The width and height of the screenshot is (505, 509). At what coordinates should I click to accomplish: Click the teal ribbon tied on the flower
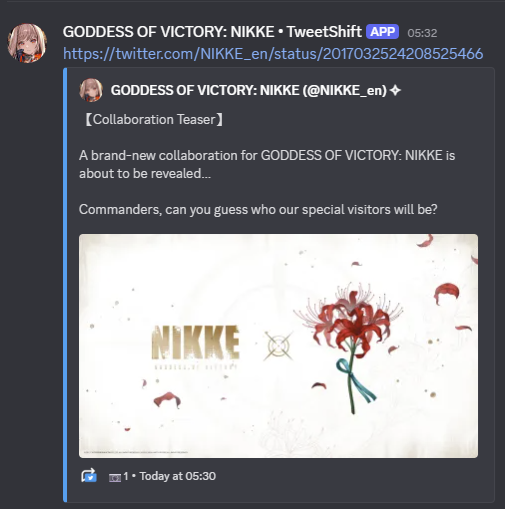pos(355,379)
